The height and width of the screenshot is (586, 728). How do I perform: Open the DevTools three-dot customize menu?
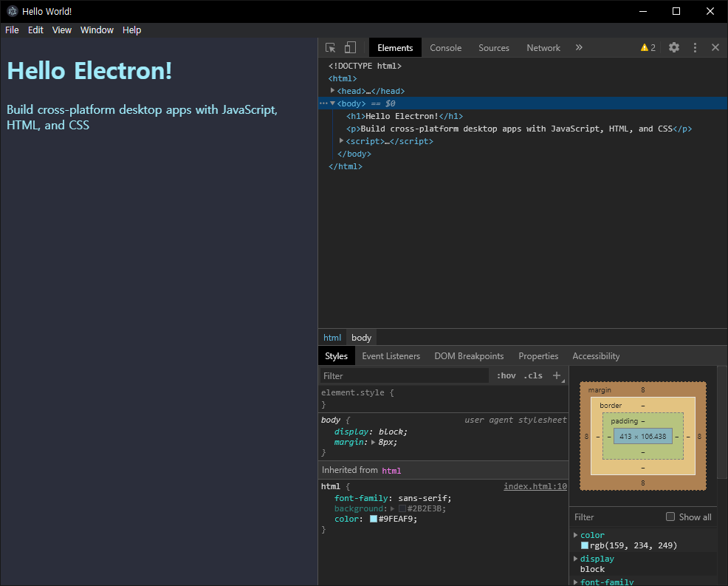[x=695, y=47]
